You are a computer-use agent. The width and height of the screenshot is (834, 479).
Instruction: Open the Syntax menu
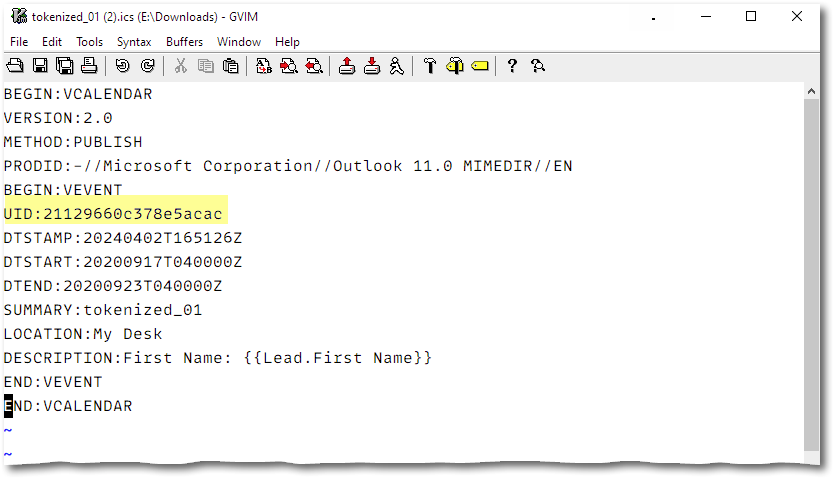pos(134,42)
